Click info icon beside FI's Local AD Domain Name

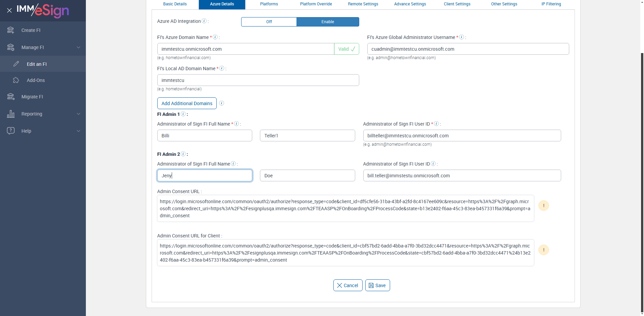pos(222,68)
